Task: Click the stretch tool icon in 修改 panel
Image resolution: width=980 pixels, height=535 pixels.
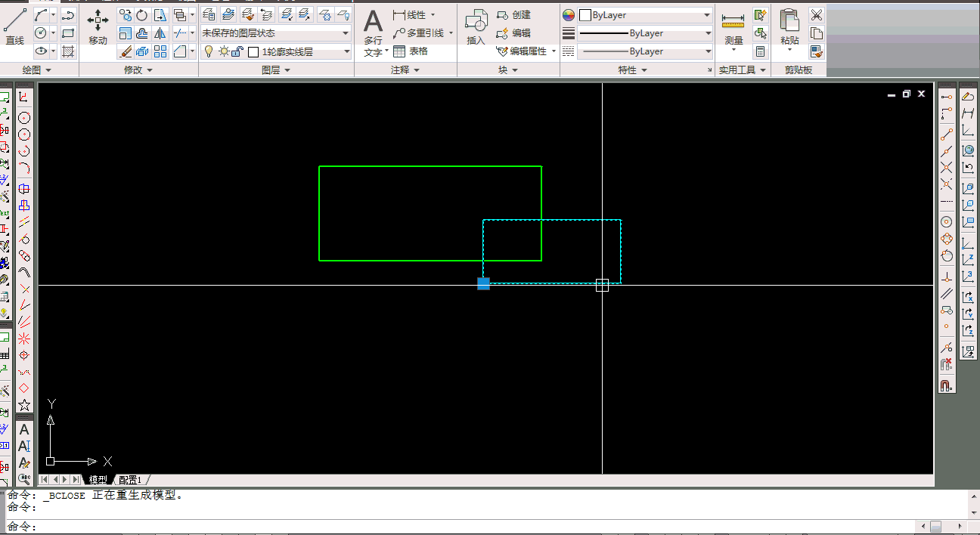Action: pyautogui.click(x=160, y=15)
